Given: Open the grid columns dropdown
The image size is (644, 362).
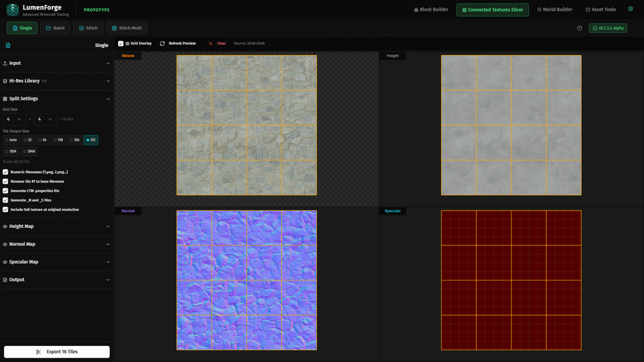Looking at the screenshot, I should [x=14, y=119].
